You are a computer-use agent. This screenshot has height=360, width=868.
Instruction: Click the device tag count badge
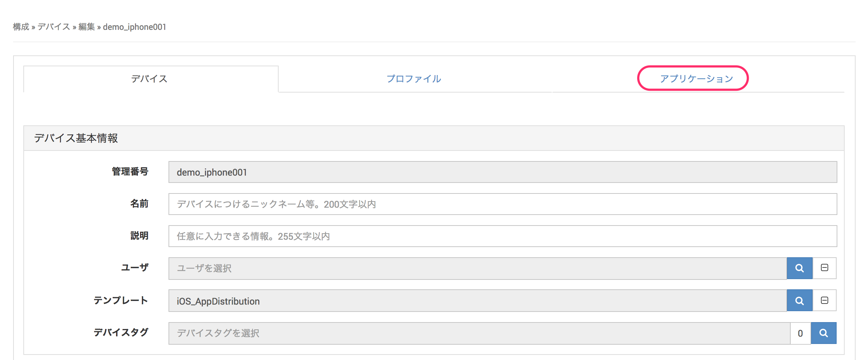coord(800,333)
